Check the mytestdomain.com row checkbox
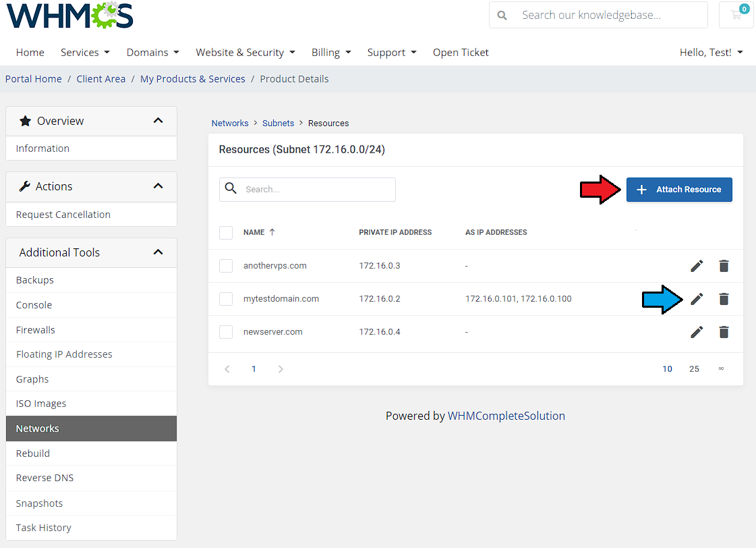Viewport: 756px width, 548px height. point(226,299)
